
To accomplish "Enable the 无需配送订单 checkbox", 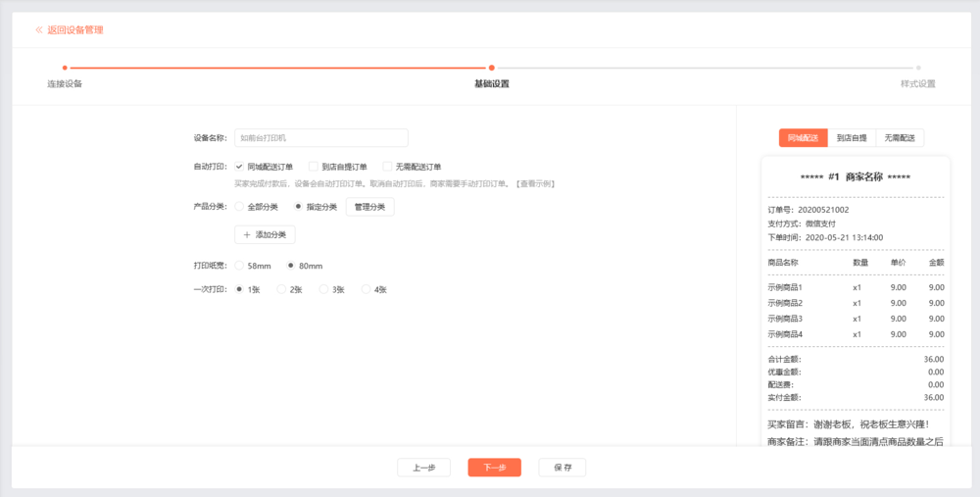I will pyautogui.click(x=387, y=167).
